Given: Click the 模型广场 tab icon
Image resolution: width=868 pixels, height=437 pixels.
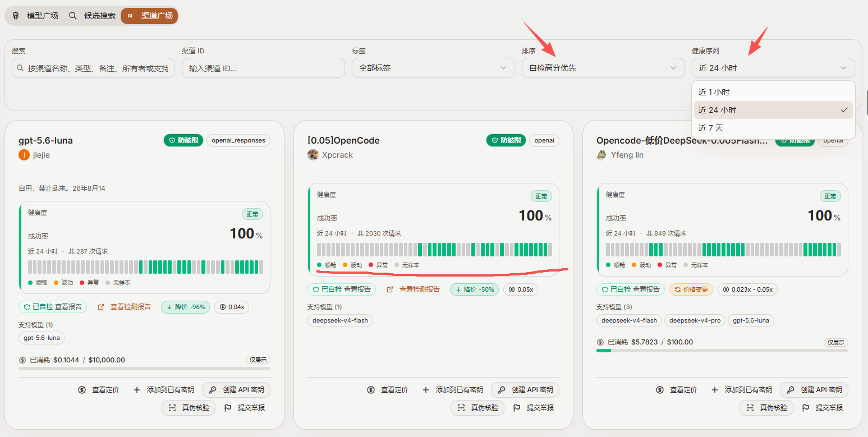Looking at the screenshot, I should coord(16,16).
